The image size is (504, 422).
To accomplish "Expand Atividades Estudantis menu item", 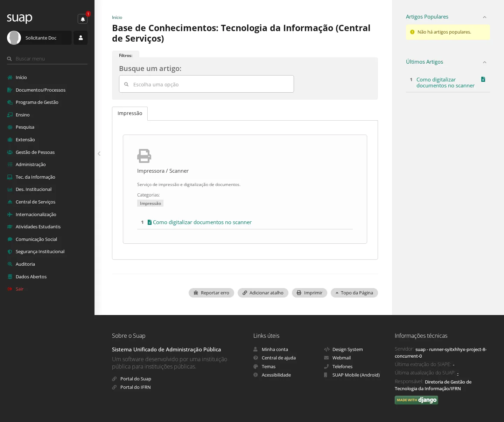I will pyautogui.click(x=47, y=227).
